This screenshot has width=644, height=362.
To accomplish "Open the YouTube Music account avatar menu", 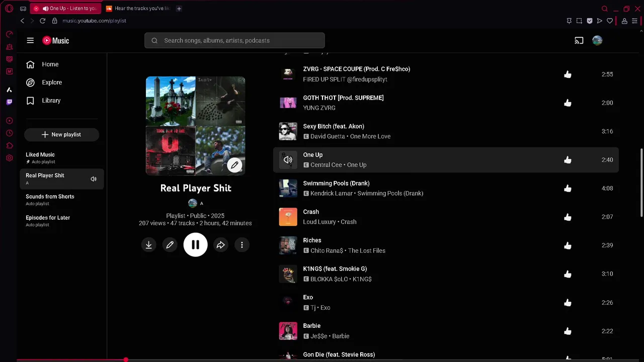I will pos(597,41).
